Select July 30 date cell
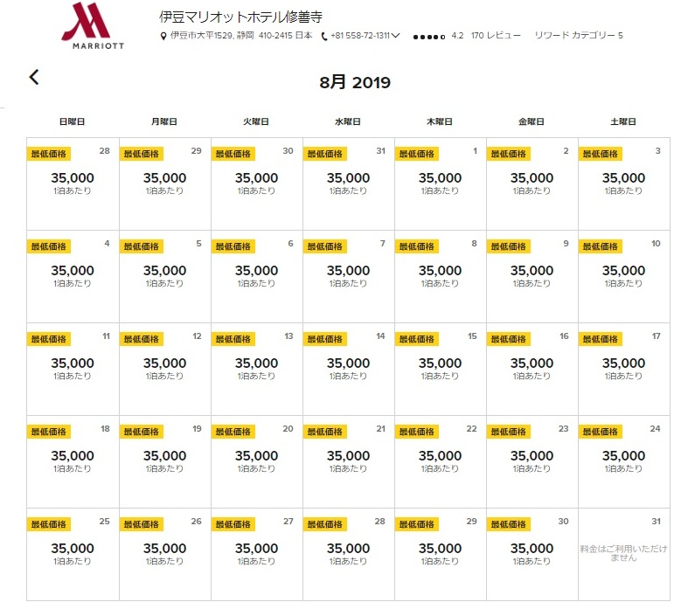 point(257,183)
